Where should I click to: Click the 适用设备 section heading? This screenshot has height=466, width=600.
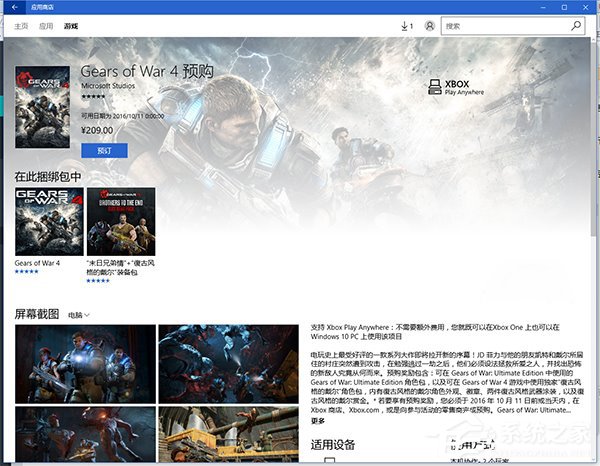[333, 445]
